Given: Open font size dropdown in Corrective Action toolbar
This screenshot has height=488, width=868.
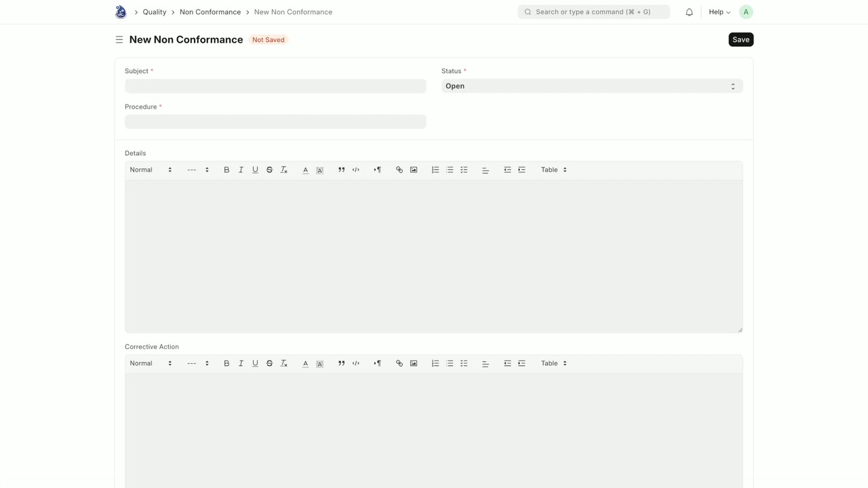Looking at the screenshot, I should point(198,363).
